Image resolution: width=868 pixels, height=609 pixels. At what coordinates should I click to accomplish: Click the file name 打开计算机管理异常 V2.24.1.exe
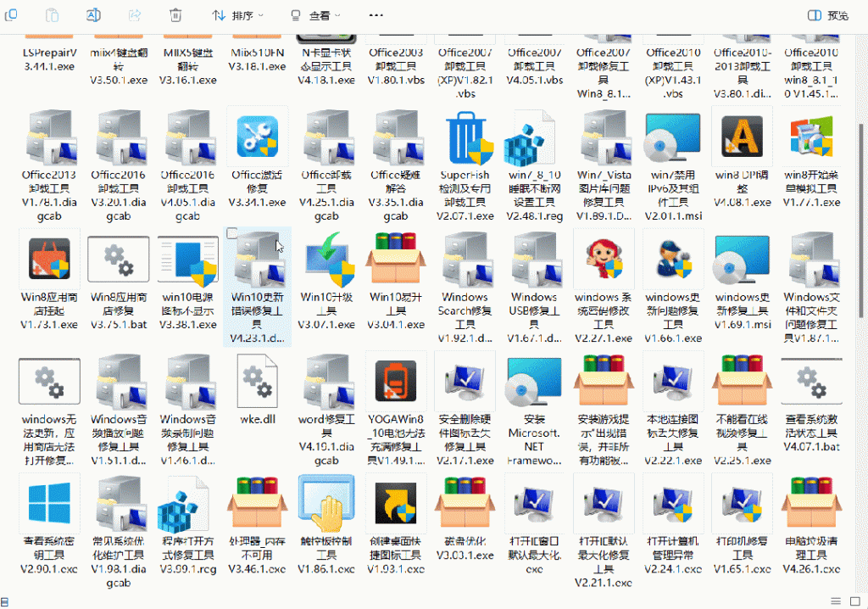pyautogui.click(x=672, y=556)
